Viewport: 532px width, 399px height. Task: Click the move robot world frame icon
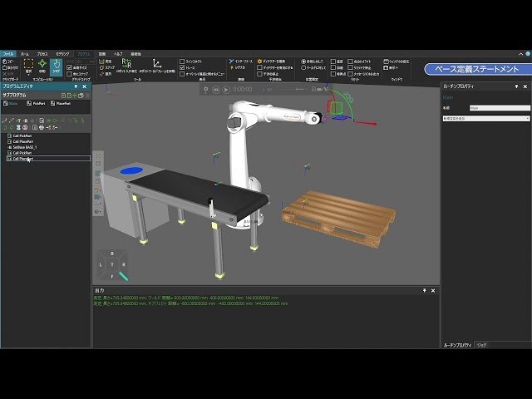tap(157, 66)
